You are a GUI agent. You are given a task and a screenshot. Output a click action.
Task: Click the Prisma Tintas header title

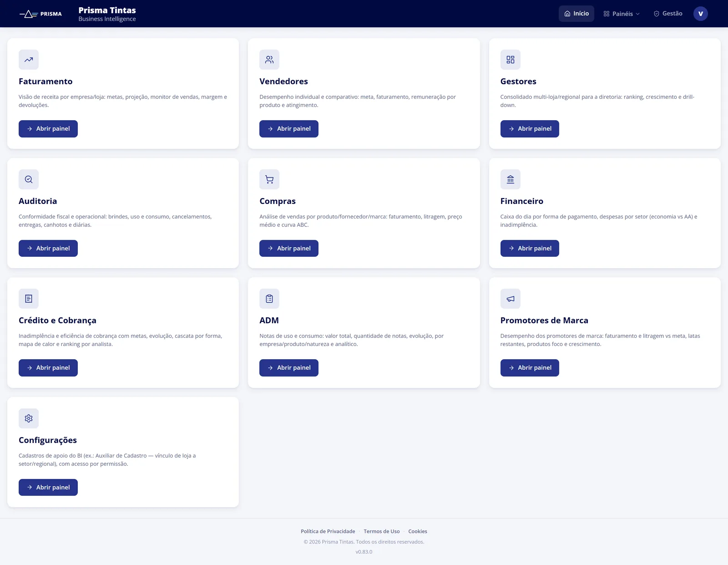click(x=107, y=10)
